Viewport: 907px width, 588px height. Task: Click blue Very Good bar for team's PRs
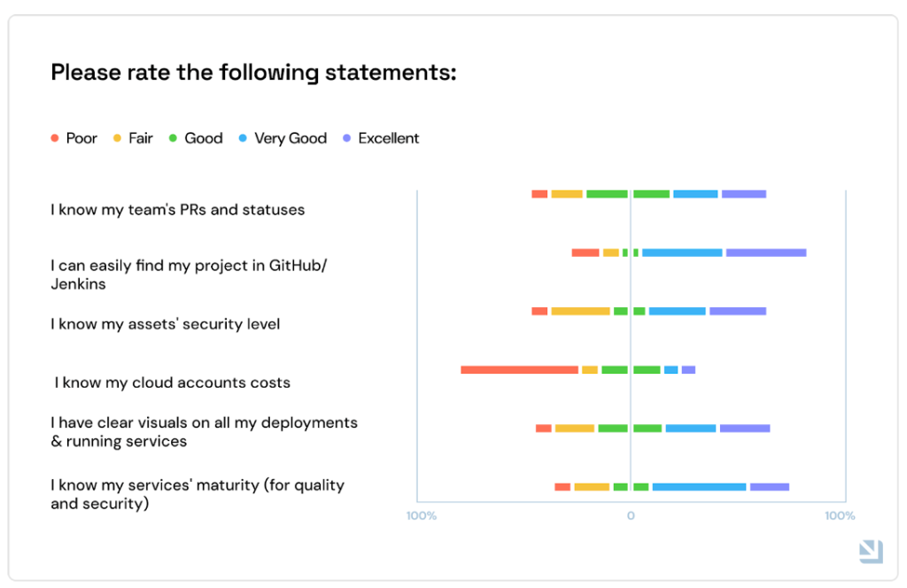(696, 194)
